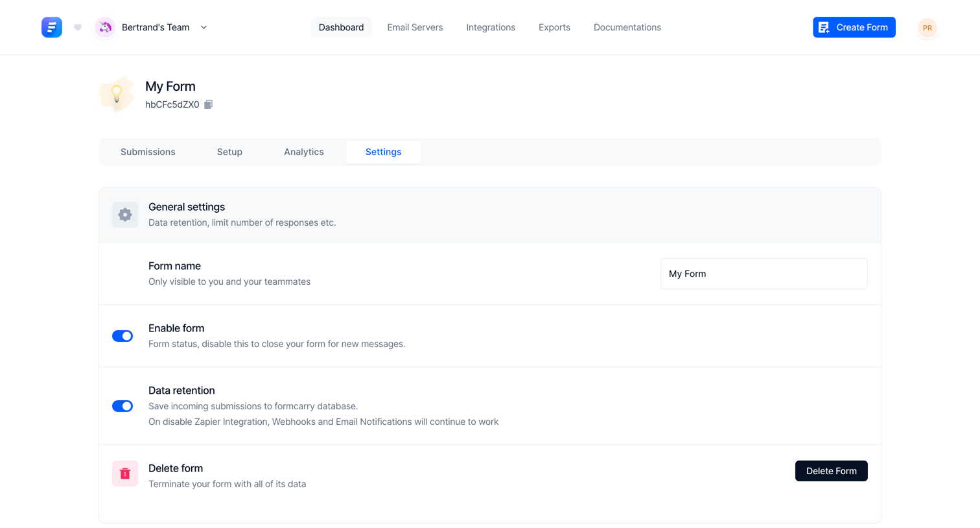This screenshot has width=980, height=528.
Task: Click the General settings heading
Action: [x=187, y=207]
